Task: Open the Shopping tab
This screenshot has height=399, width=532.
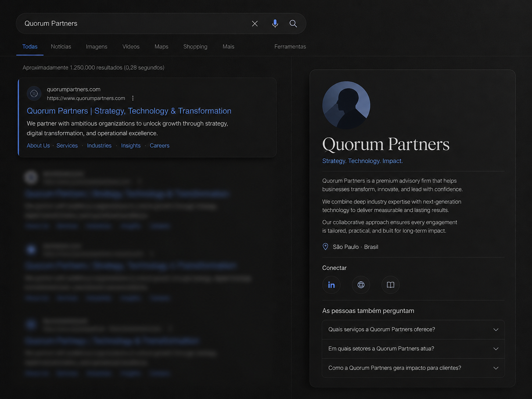Action: tap(195, 47)
